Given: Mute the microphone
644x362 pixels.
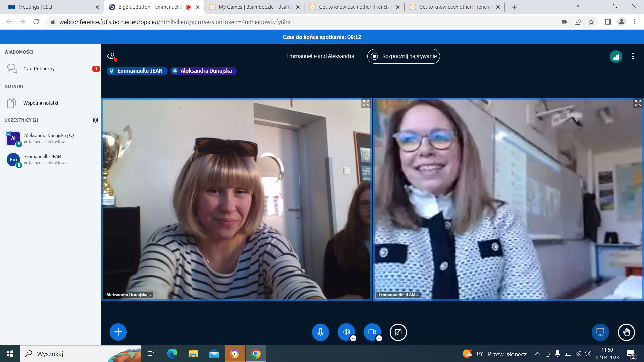Looking at the screenshot, I should click(x=320, y=332).
